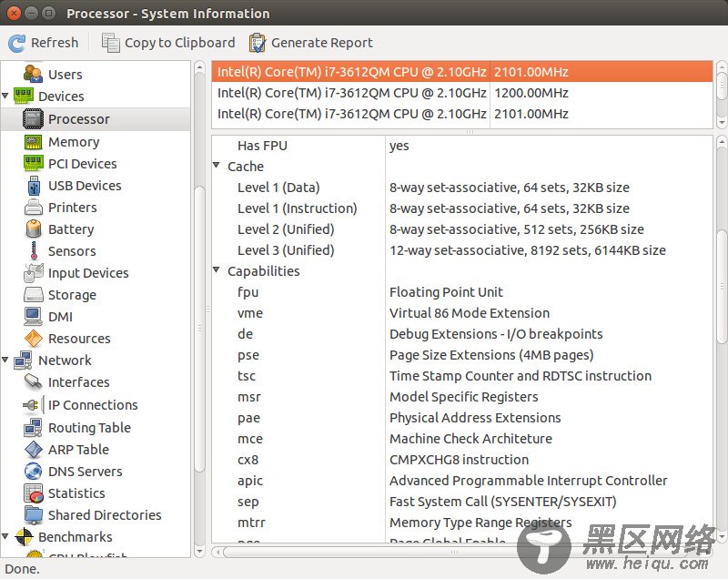This screenshot has height=579, width=728.
Task: Open the USB Devices stick icon
Action: [x=34, y=185]
